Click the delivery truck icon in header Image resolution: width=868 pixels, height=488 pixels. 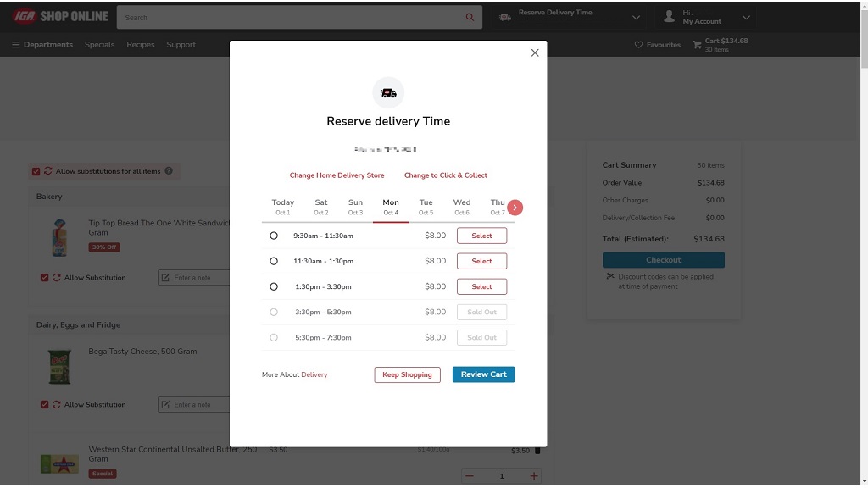point(505,17)
